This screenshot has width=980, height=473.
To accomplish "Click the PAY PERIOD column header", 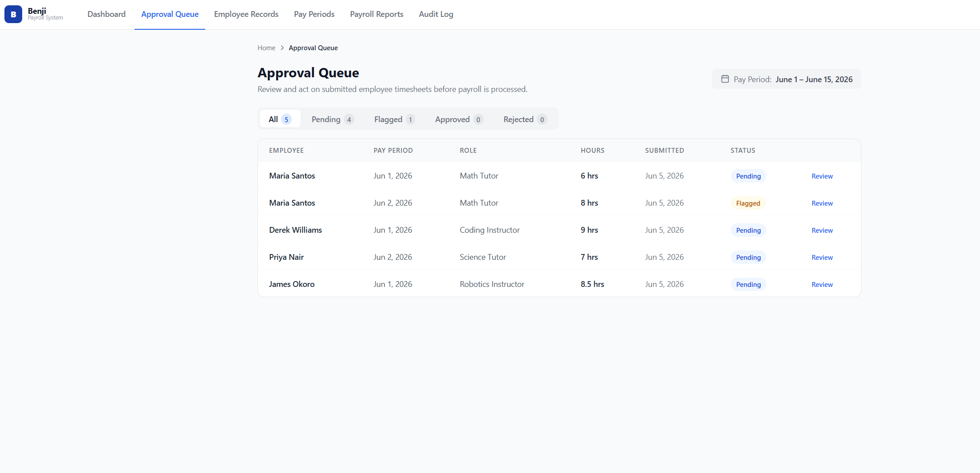I will pos(393,150).
